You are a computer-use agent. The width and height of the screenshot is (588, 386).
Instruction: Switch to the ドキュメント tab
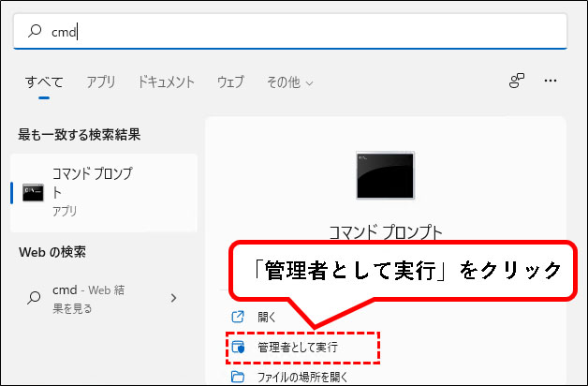tap(166, 82)
